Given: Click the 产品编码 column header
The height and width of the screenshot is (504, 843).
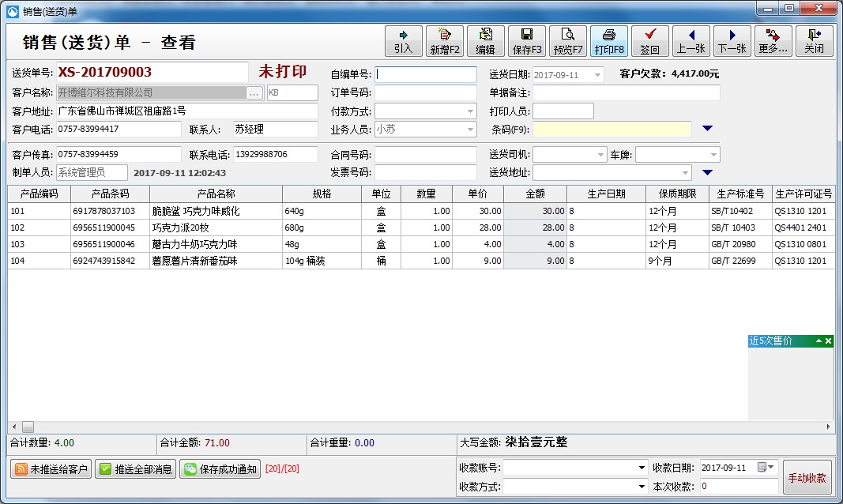Looking at the screenshot, I should [x=40, y=194].
